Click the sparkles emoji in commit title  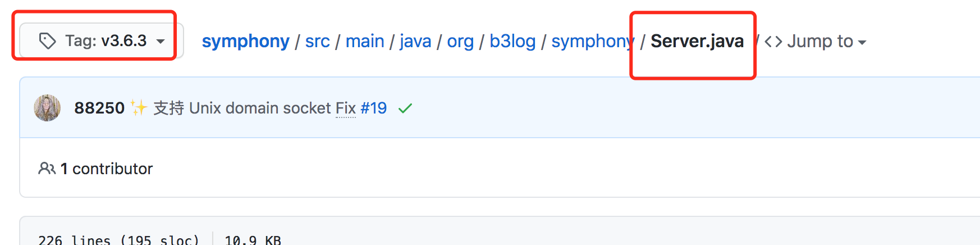(139, 107)
